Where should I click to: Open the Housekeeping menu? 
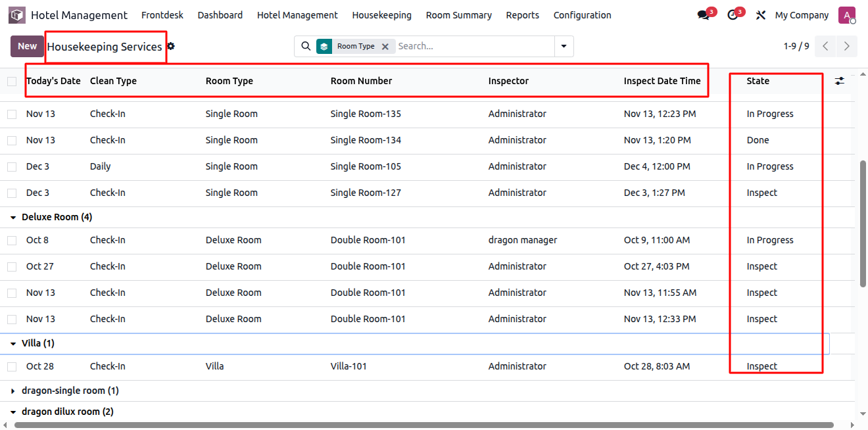pos(381,15)
